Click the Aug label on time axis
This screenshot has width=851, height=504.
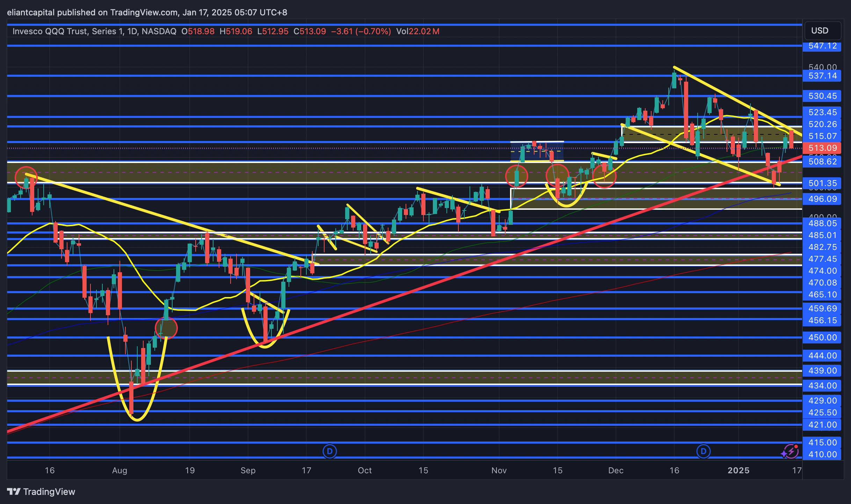coord(119,470)
